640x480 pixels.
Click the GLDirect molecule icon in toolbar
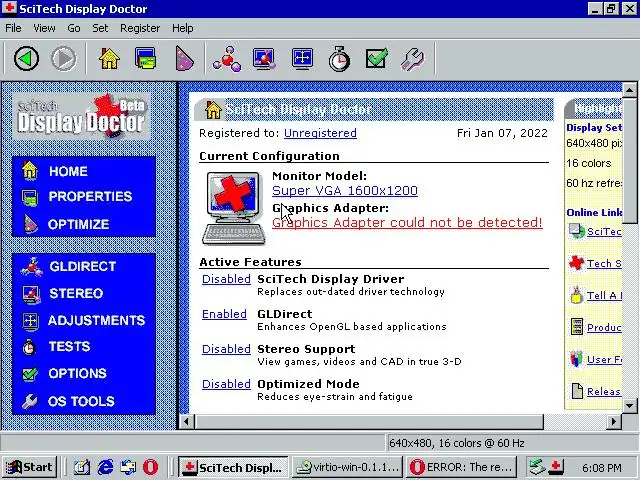[227, 59]
